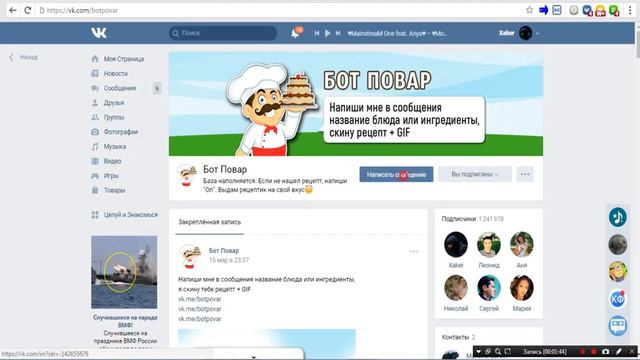Bookmark this page with star icon
This screenshot has width=640, height=360.
click(x=529, y=10)
